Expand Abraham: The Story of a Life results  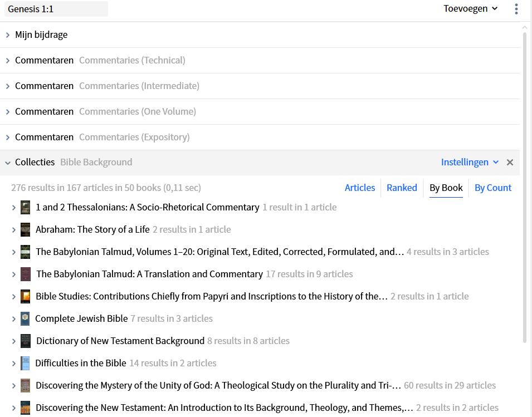point(13,230)
